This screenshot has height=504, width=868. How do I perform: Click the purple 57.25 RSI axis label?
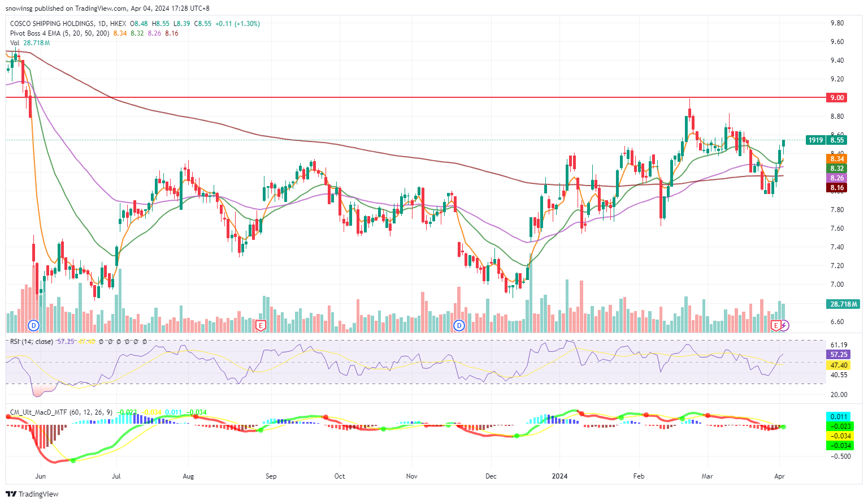tap(839, 355)
